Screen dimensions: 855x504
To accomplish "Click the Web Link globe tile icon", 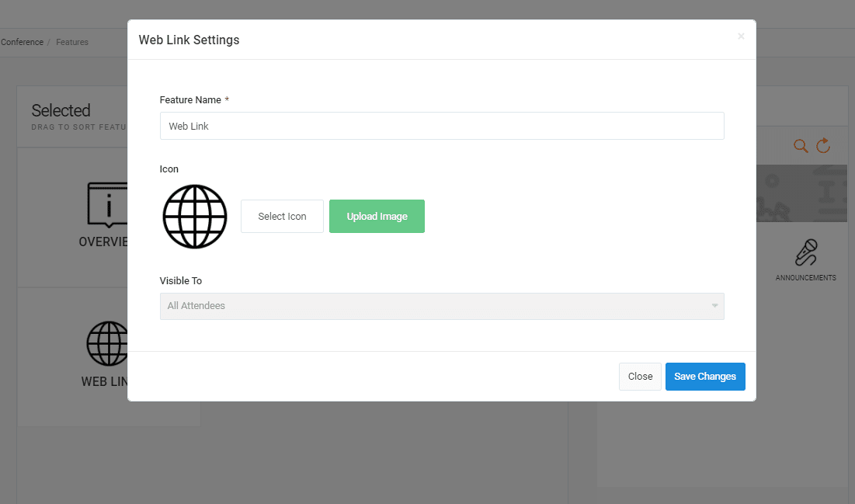I will (x=107, y=343).
